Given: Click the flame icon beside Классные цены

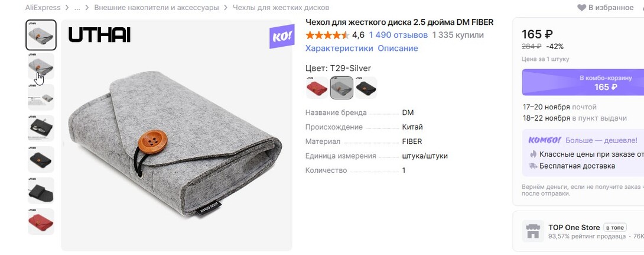Looking at the screenshot, I should [x=533, y=154].
